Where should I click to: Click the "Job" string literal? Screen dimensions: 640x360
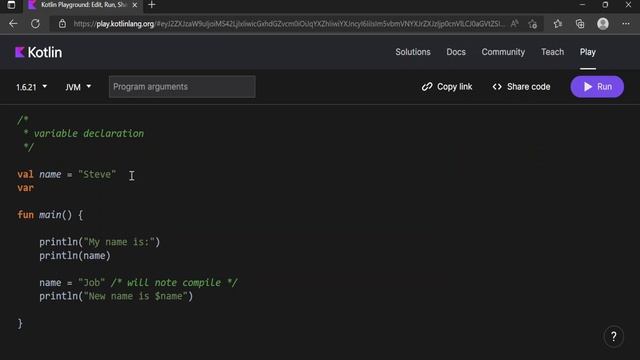(x=91, y=282)
